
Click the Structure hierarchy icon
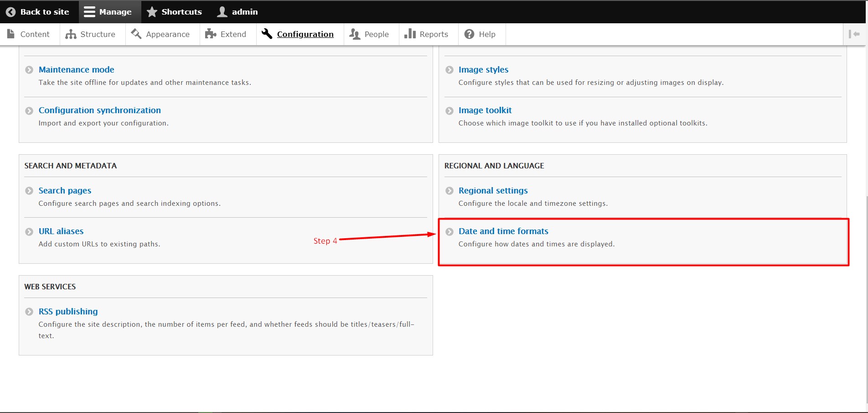[71, 34]
